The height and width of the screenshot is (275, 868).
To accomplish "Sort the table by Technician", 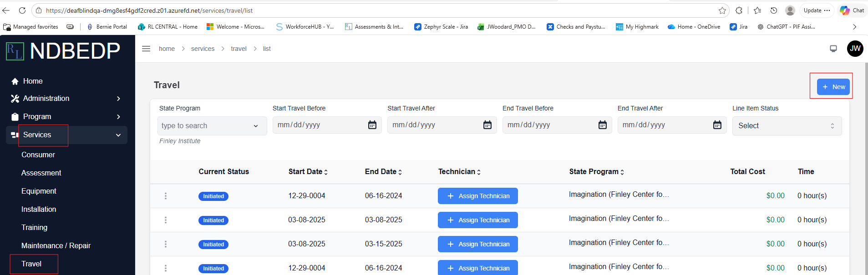I will click(x=459, y=172).
